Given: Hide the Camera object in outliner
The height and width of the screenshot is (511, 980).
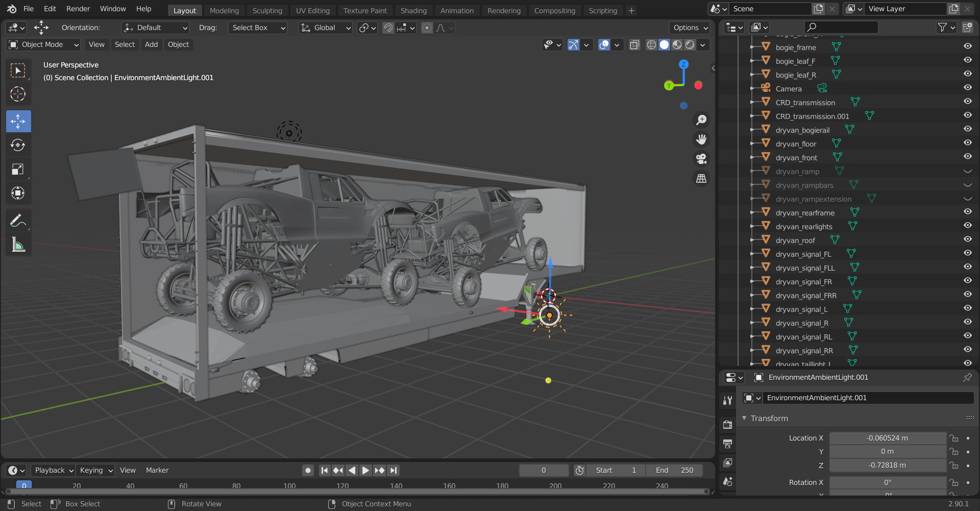Looking at the screenshot, I should coord(967,88).
